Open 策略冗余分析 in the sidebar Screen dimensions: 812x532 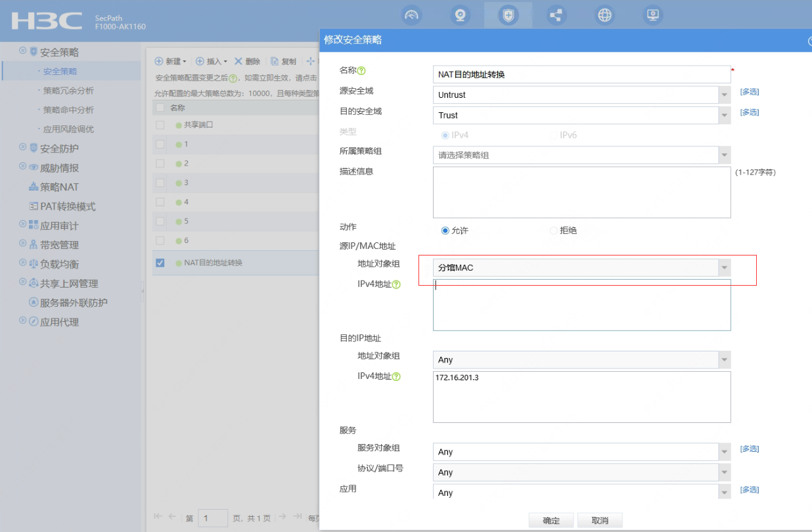(68, 91)
